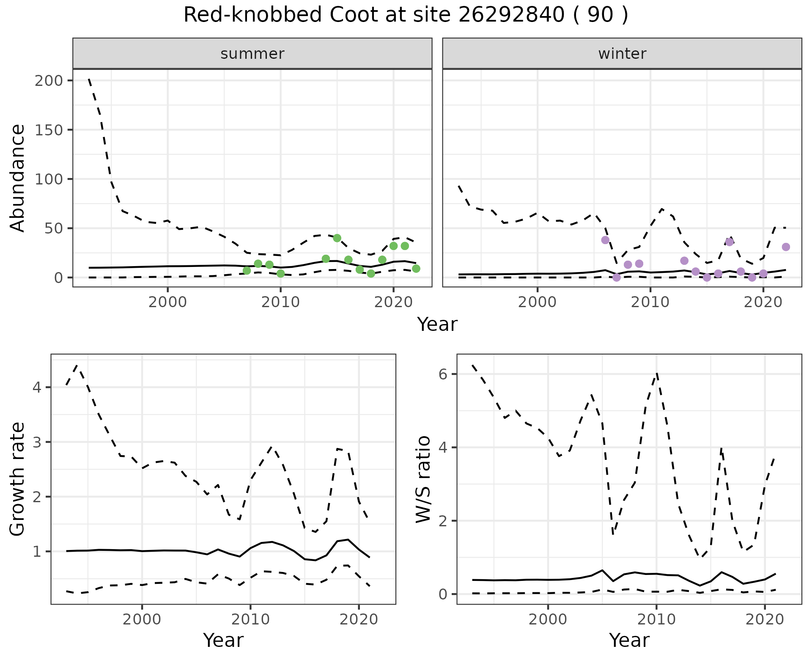
Task: Click the shared Year label under abundance panels
Action: [x=437, y=324]
